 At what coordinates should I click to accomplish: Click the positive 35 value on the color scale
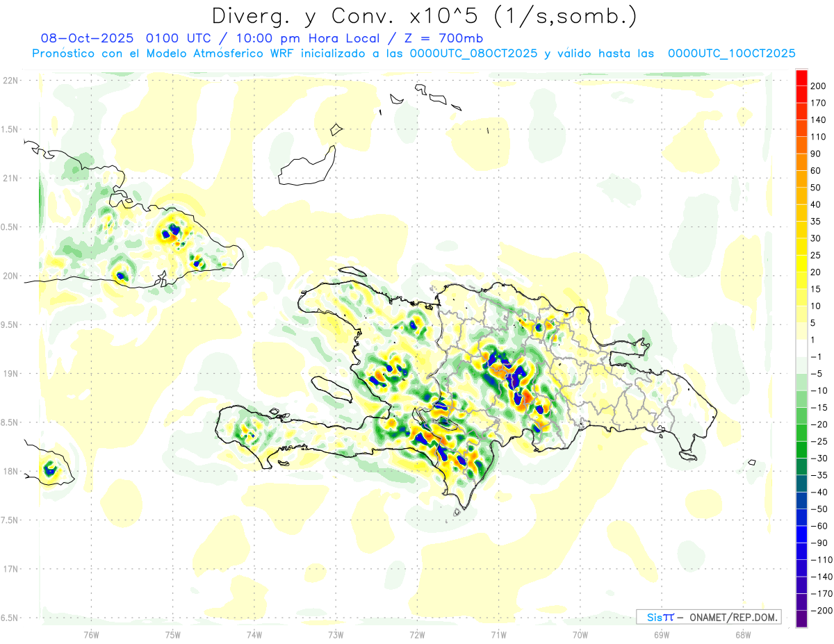[817, 221]
